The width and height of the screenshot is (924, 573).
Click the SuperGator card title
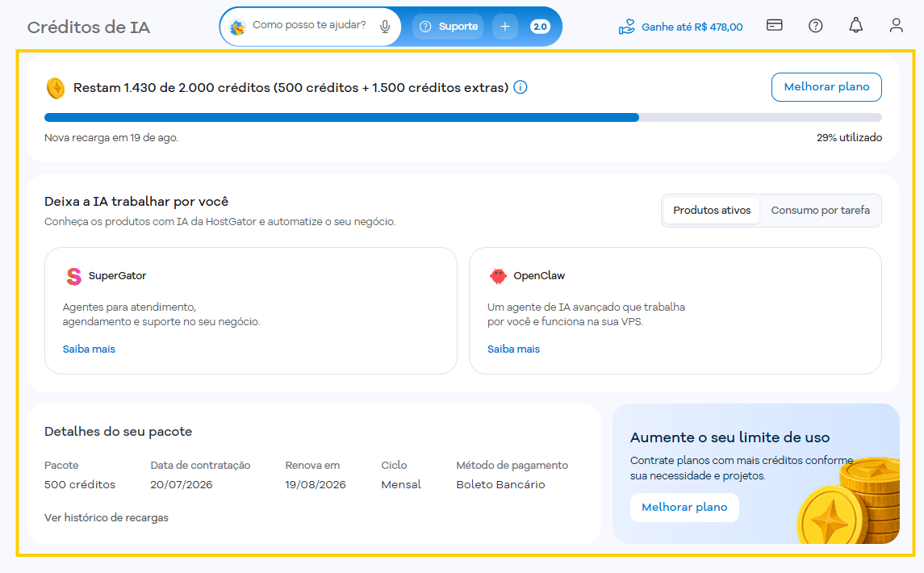(x=117, y=276)
